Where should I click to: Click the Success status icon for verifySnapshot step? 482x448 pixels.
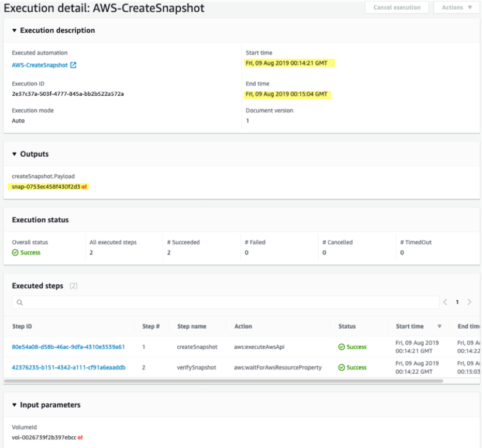click(342, 367)
